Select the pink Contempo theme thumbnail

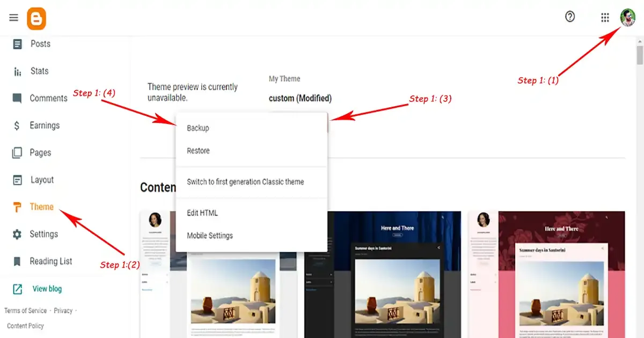click(546, 274)
